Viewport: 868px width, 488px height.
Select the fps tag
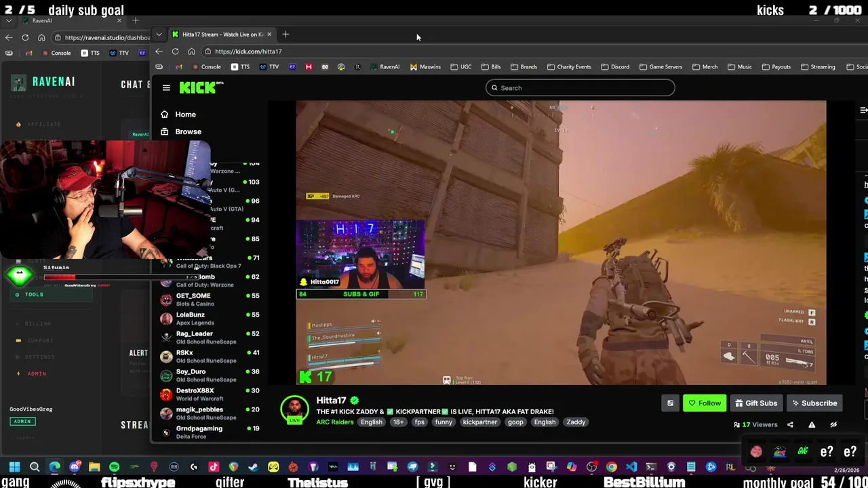420,422
